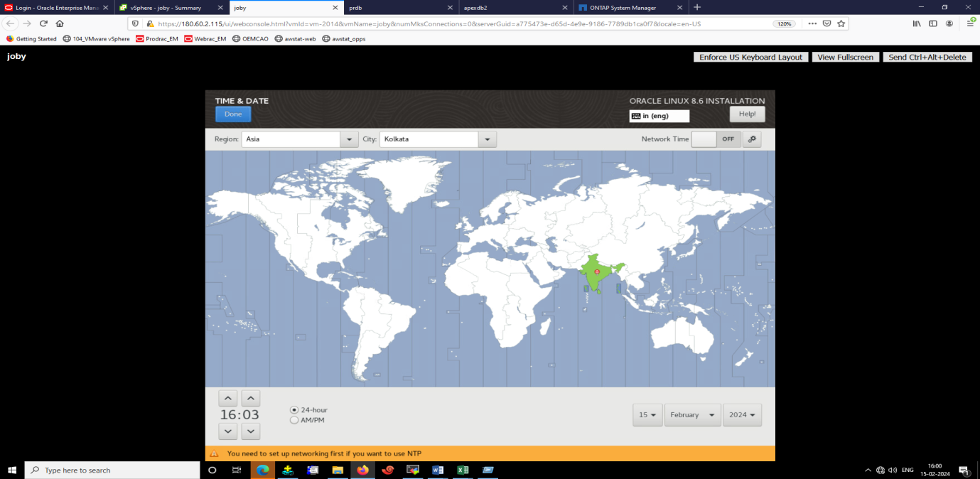Open the Firefox application hamburger menu

pyautogui.click(x=971, y=23)
